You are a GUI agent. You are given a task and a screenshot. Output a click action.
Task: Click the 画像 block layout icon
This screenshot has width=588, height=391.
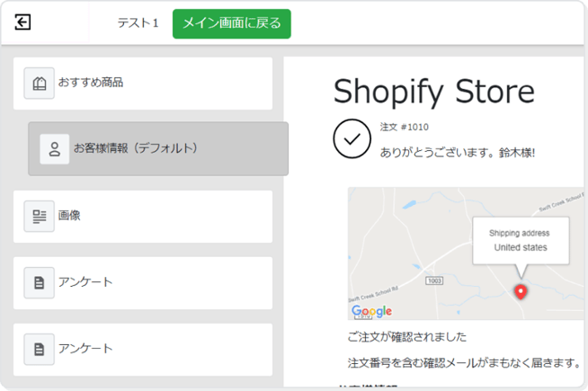[39, 217]
